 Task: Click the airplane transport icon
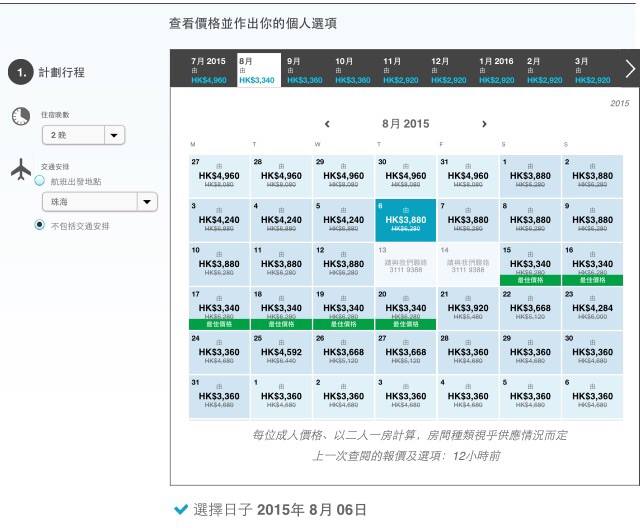(x=21, y=169)
